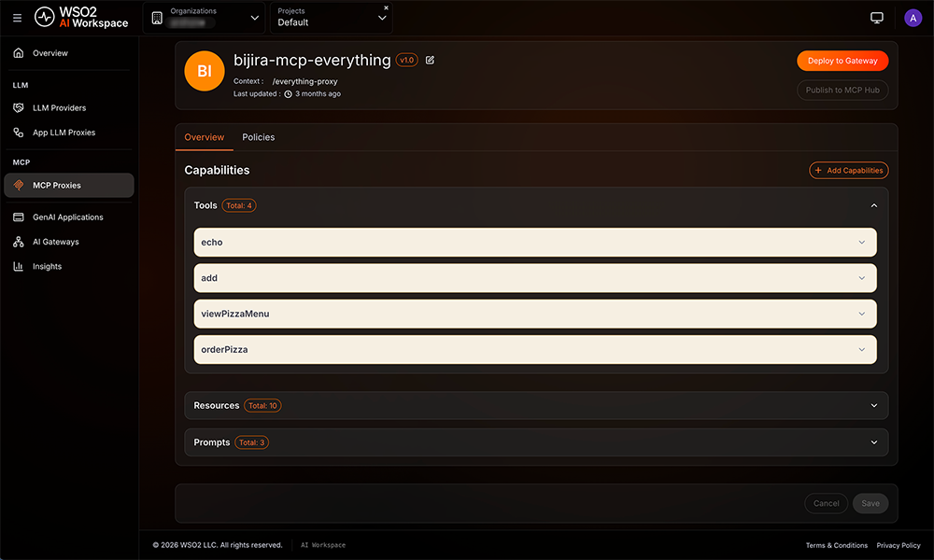Expand the Resources section
The width and height of the screenshot is (934, 560).
click(x=536, y=405)
